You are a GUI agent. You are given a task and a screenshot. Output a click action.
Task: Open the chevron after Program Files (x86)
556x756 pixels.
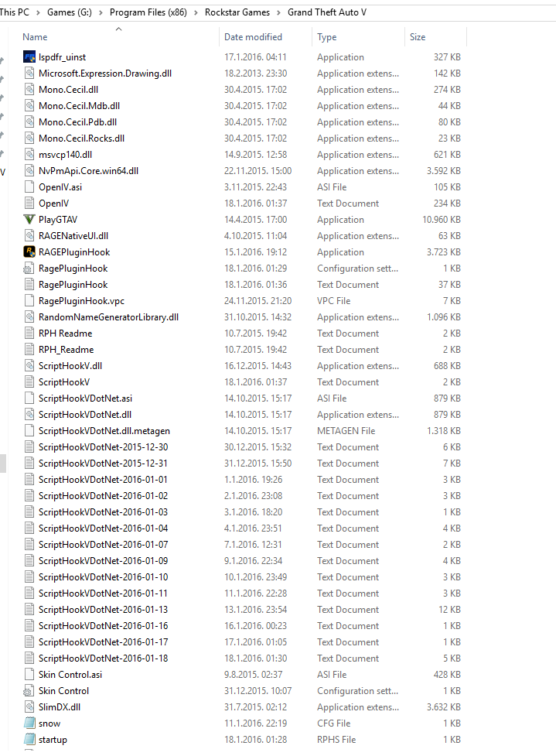[196, 12]
